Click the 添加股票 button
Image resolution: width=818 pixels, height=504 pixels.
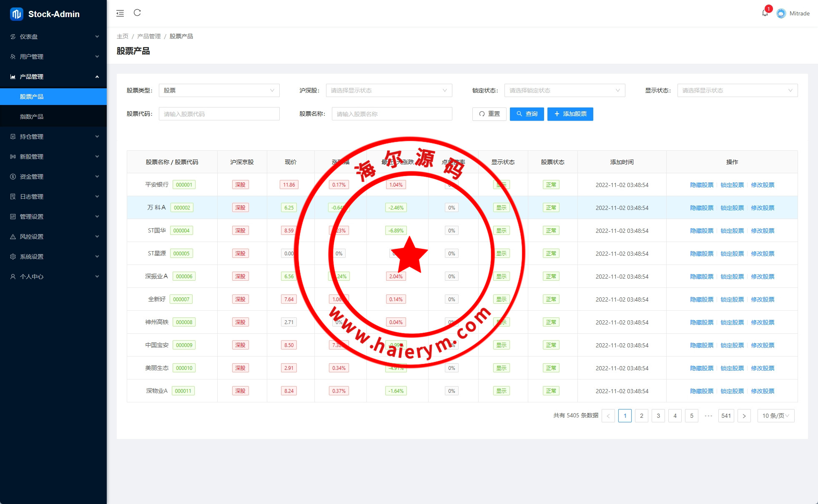click(570, 114)
